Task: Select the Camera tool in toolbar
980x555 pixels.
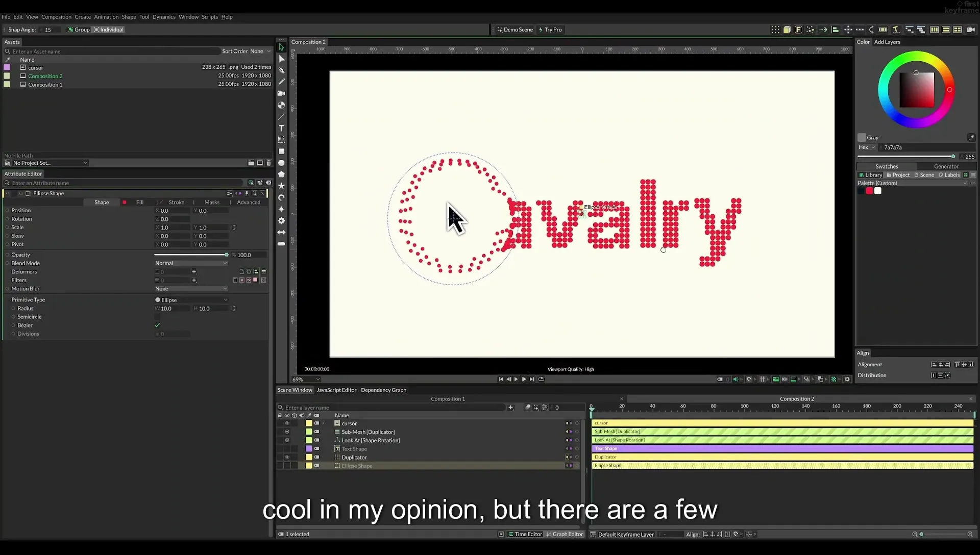Action: point(281,93)
